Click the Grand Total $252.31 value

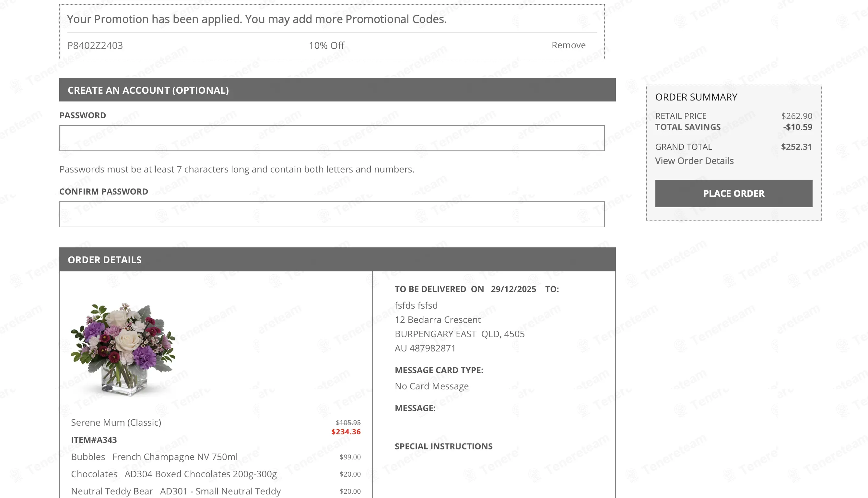point(796,147)
